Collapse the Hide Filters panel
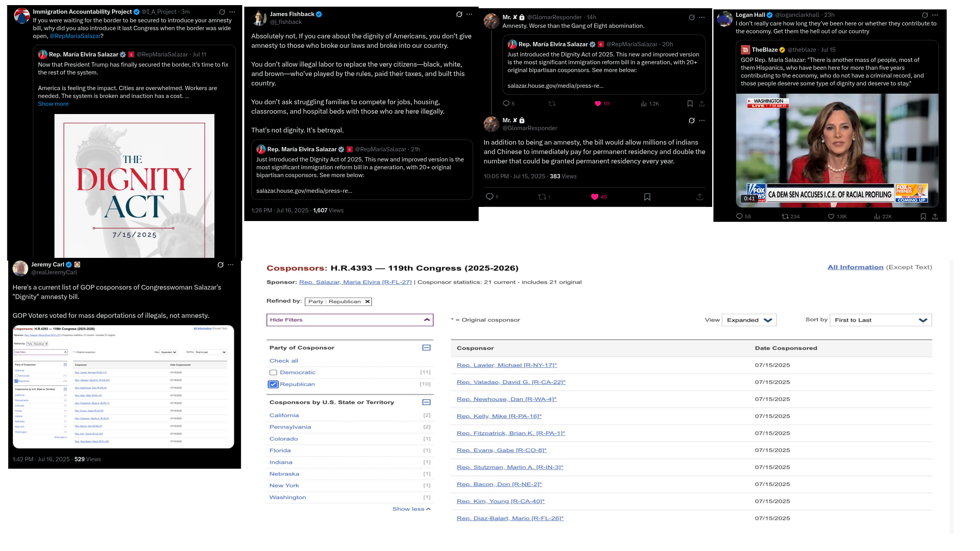This screenshot has height=551, width=980. (350, 320)
